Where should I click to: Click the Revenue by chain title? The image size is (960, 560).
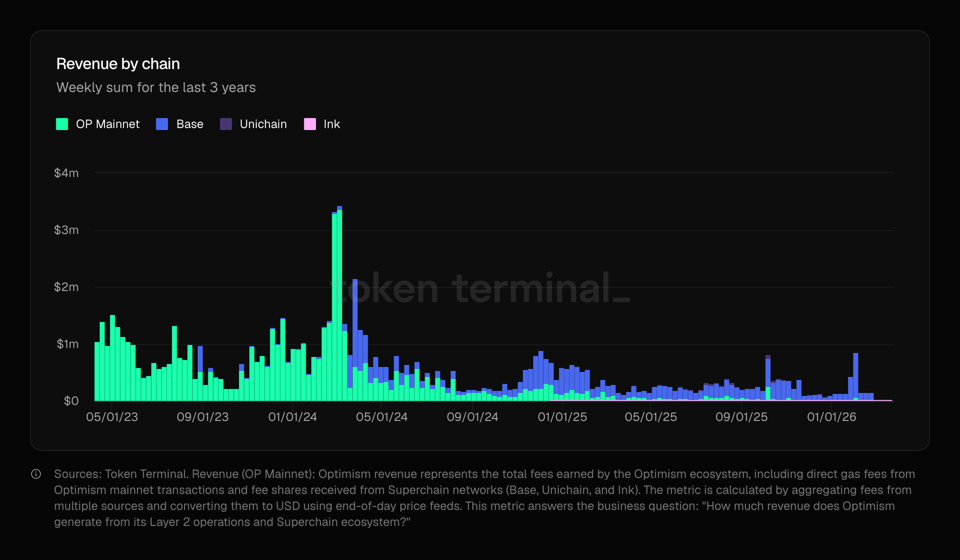[x=118, y=64]
